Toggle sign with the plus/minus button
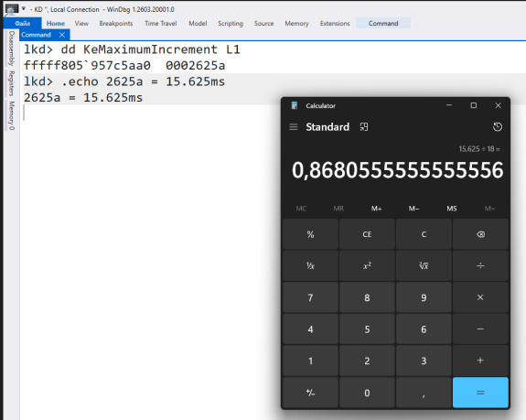The image size is (526, 420). click(310, 393)
